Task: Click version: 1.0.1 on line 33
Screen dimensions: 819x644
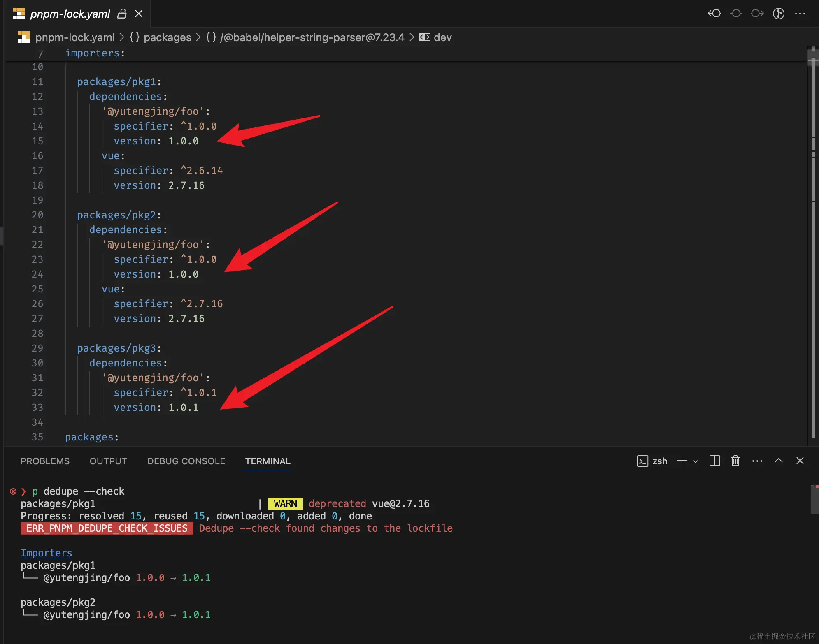Action: pyautogui.click(x=156, y=408)
